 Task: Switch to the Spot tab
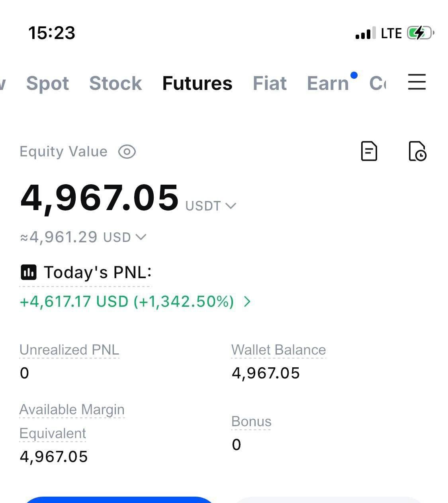coord(47,84)
